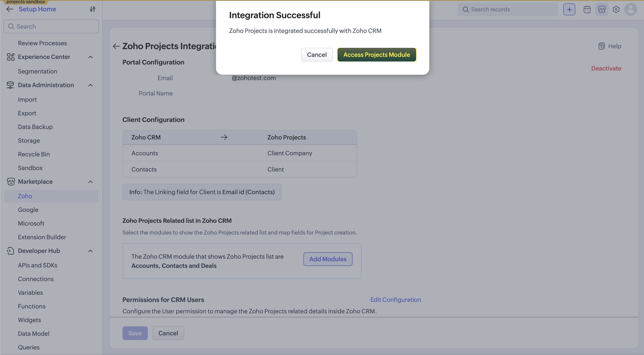Click the Portal Name label
The width and height of the screenshot is (644, 355).
156,94
